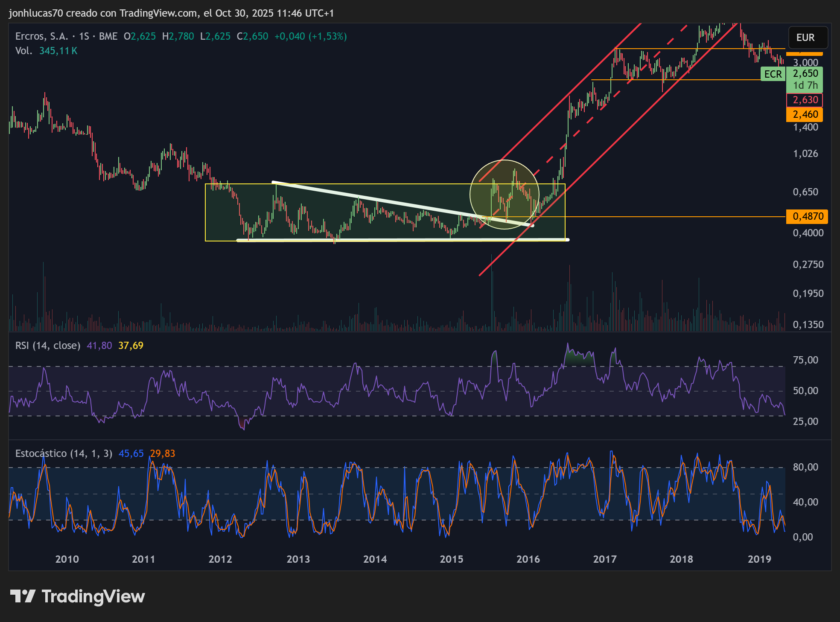Click the 2012 year on time axis

pos(220,559)
